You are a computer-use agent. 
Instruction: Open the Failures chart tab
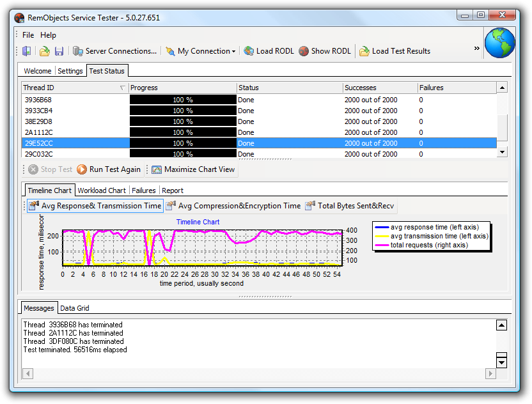tap(143, 190)
